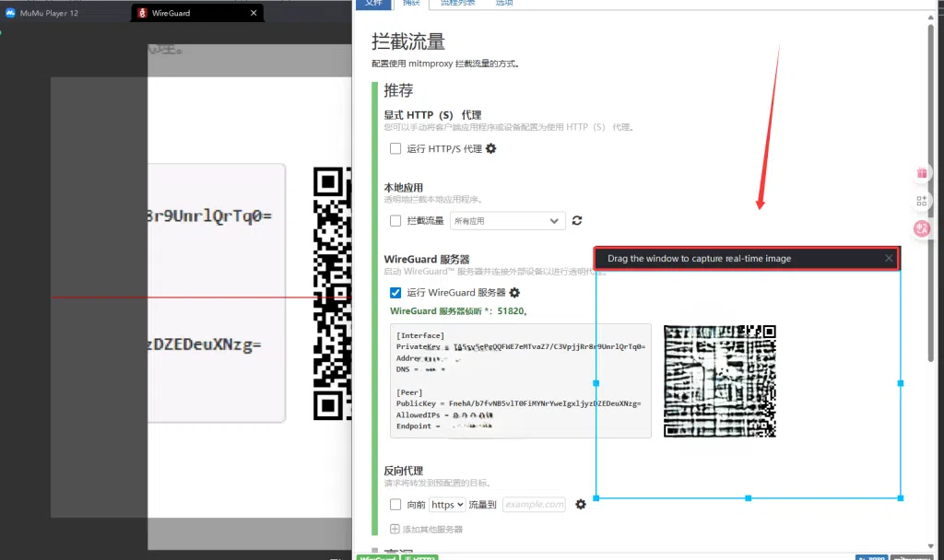Image resolution: width=944 pixels, height=560 pixels.
Task: Uncheck 运行 WireGuard 服务器 checkbox
Action: pyautogui.click(x=395, y=293)
